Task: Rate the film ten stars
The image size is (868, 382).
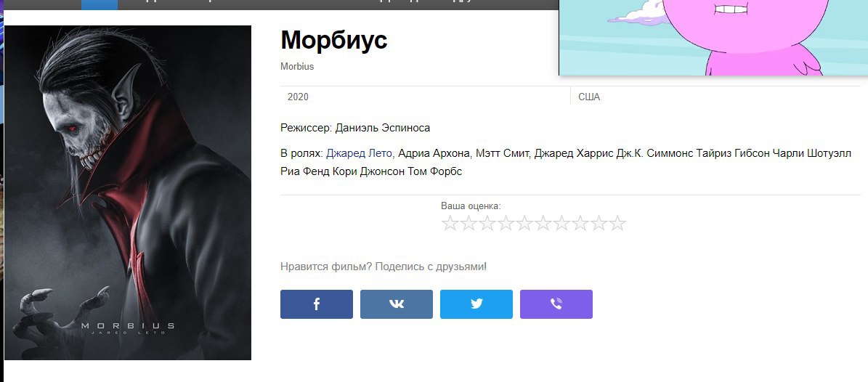Action: pos(617,224)
